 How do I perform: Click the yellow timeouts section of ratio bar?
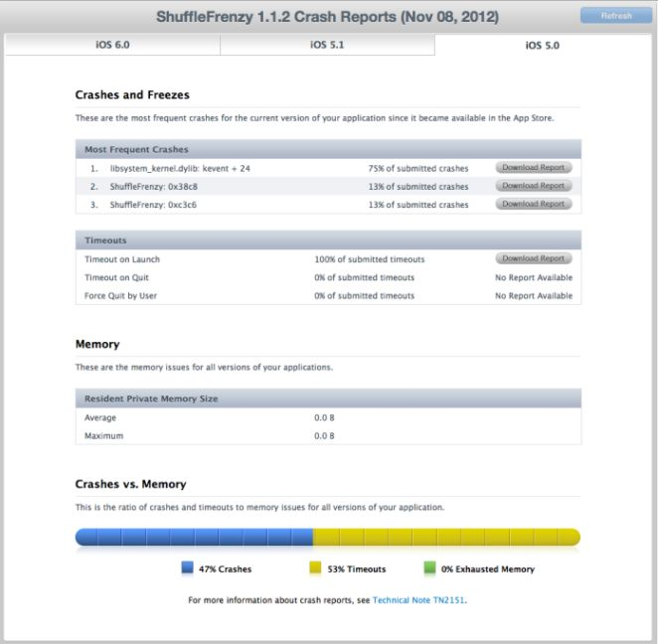pos(446,537)
